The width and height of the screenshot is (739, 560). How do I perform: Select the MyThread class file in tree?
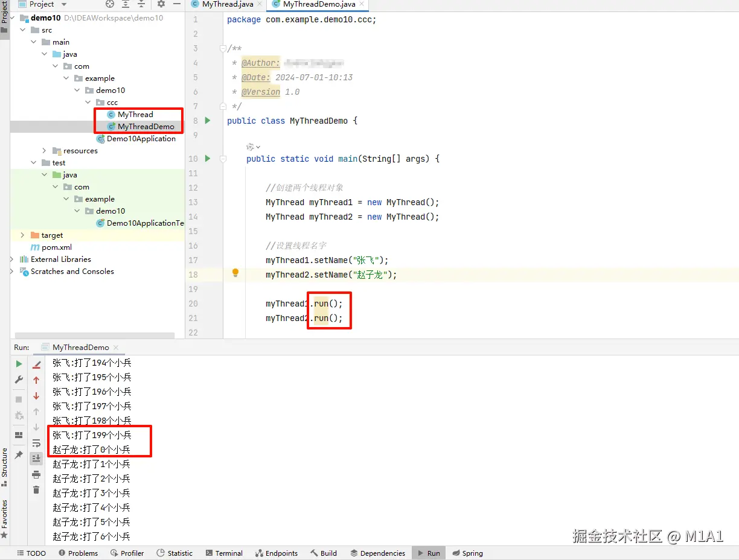click(x=135, y=115)
